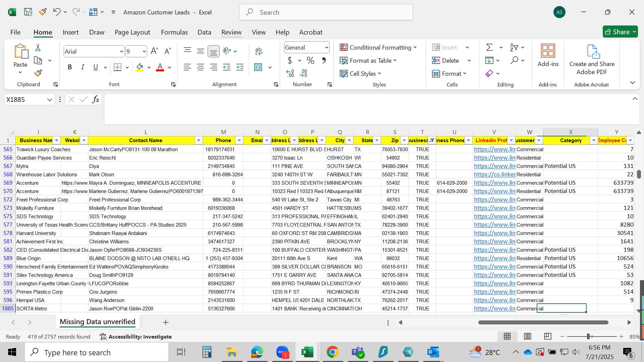The height and width of the screenshot is (362, 644).
Task: Click the Orientation text angle icon
Action: tap(227, 51)
